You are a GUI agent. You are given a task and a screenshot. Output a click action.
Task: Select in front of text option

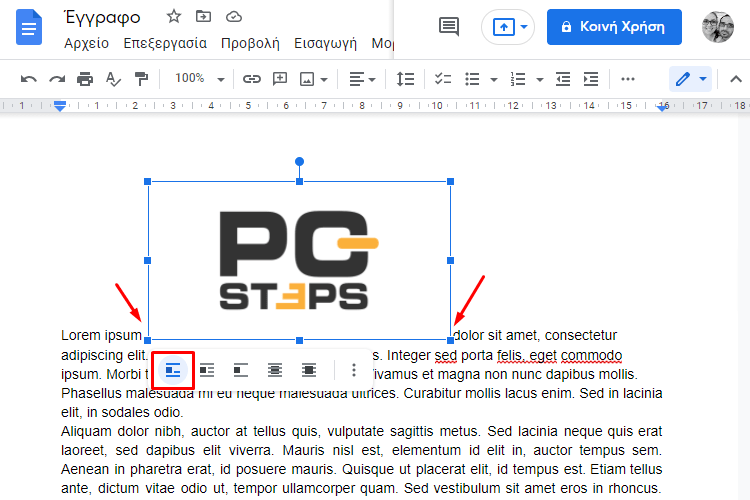309,370
